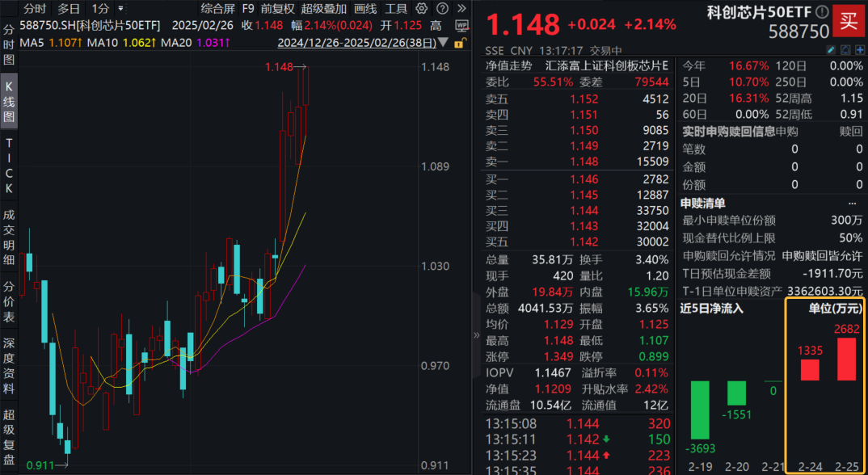Open the 1分 period dropdown arrow
Screen dimensions: 868x475
(x=119, y=9)
